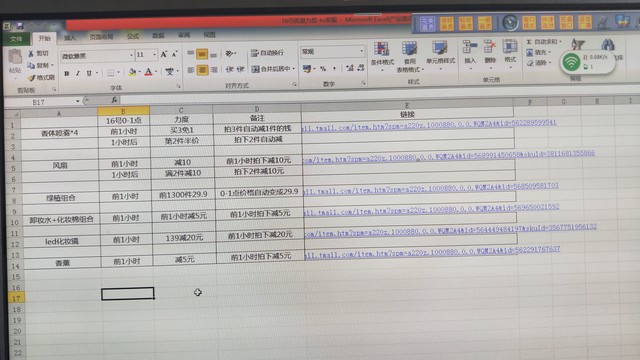Click the Paste clipboard icon
Viewport: 640px width, 360px height.
[15, 57]
